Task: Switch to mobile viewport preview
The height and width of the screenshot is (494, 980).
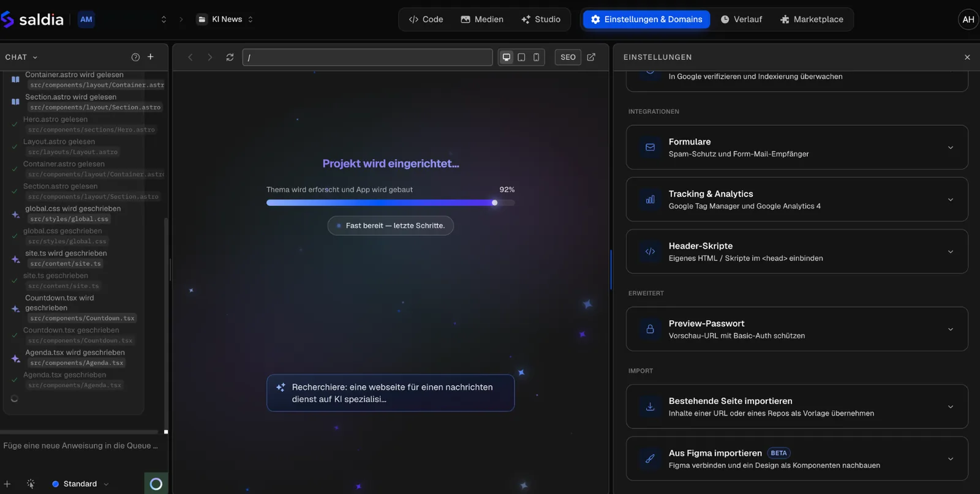Action: coord(536,57)
